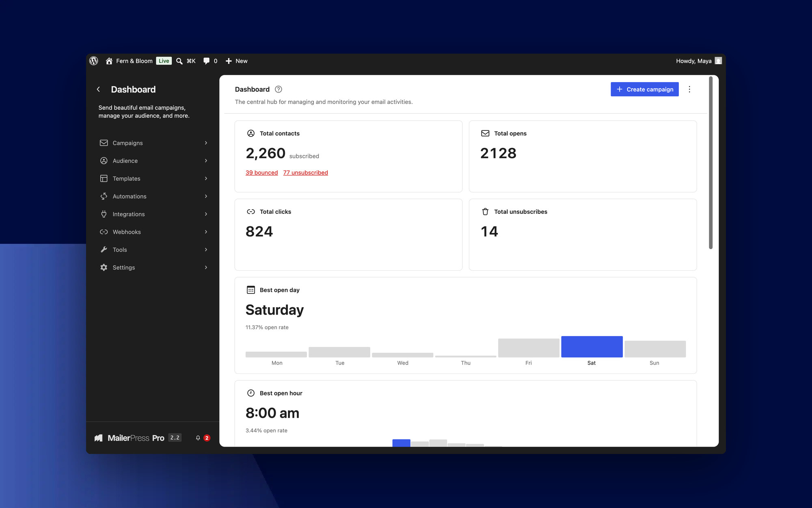Click the notifications bell icon
812x508 pixels.
pyautogui.click(x=198, y=438)
